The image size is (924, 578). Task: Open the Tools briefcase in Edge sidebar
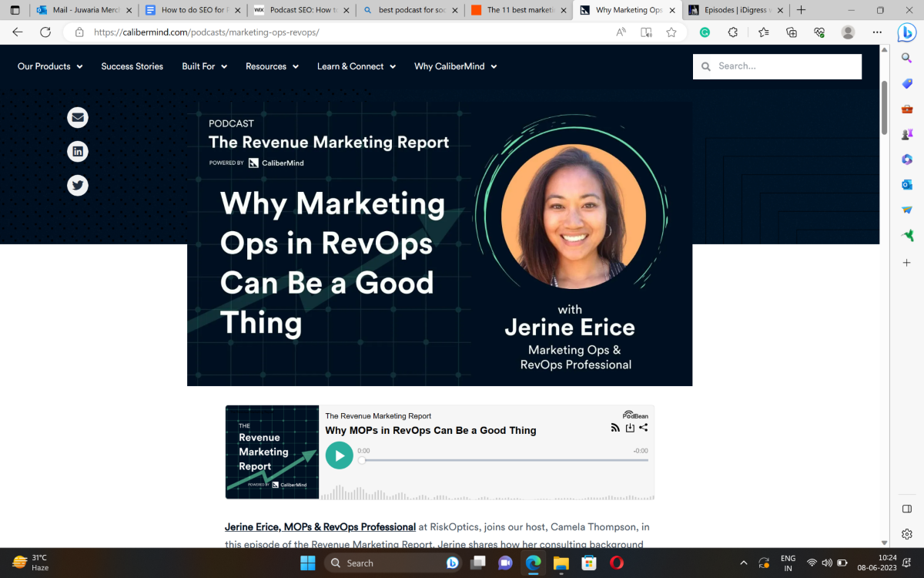907,109
